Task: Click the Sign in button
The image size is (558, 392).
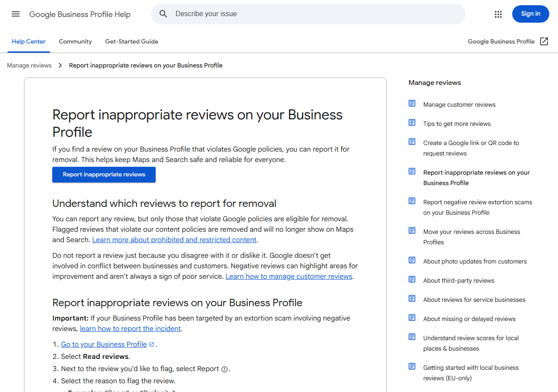Action: click(x=531, y=14)
